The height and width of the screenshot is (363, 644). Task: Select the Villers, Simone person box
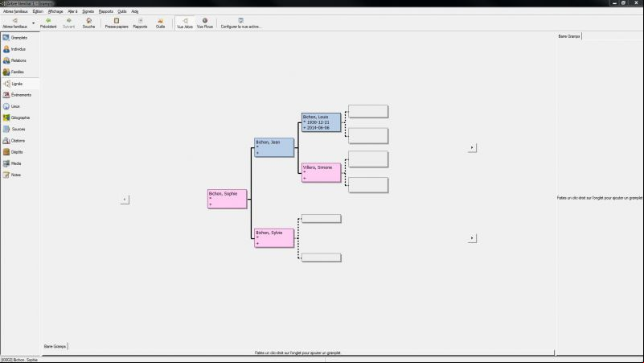[x=321, y=173]
